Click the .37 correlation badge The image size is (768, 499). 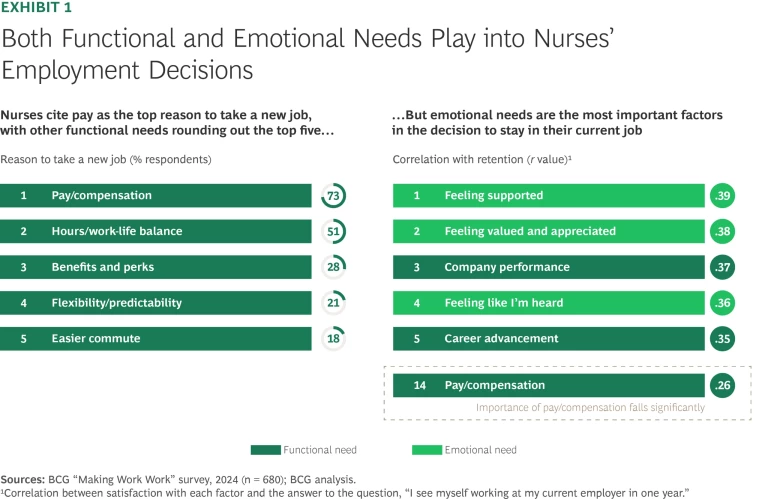[x=722, y=267]
